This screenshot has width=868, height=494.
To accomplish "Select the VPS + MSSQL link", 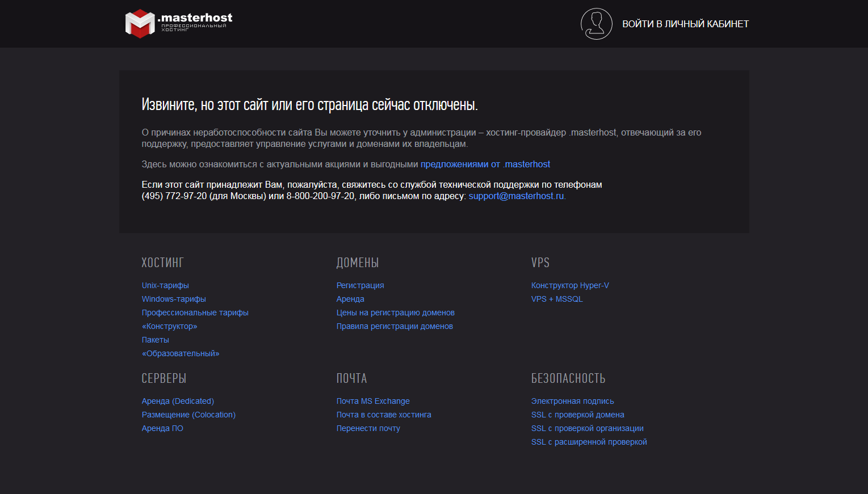I will [557, 299].
